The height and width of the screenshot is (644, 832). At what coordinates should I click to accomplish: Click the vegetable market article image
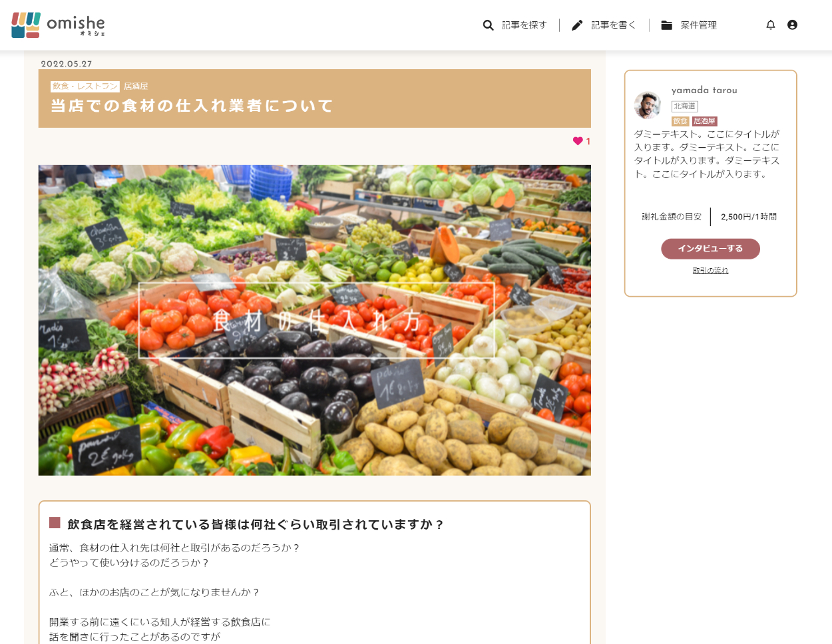click(314, 320)
